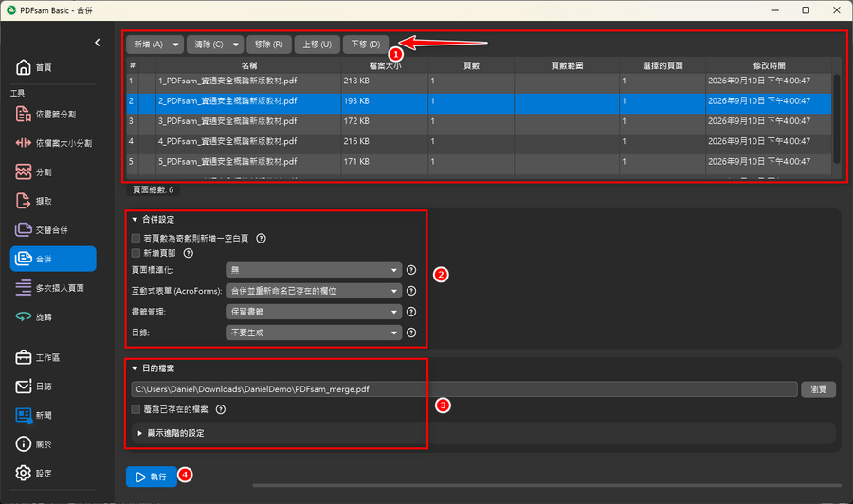Open the 工作區 workspace briefcase icon

pos(24,357)
